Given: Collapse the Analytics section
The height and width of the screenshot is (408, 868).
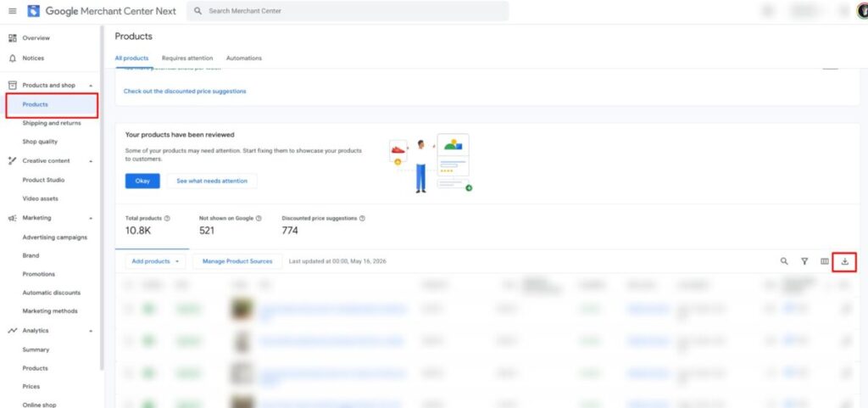Looking at the screenshot, I should point(91,331).
